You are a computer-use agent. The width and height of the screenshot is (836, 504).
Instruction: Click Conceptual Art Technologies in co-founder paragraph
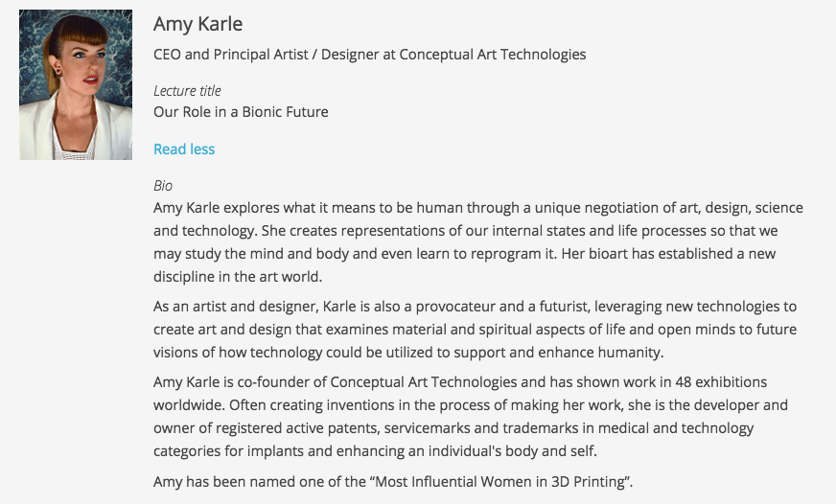coord(424,382)
